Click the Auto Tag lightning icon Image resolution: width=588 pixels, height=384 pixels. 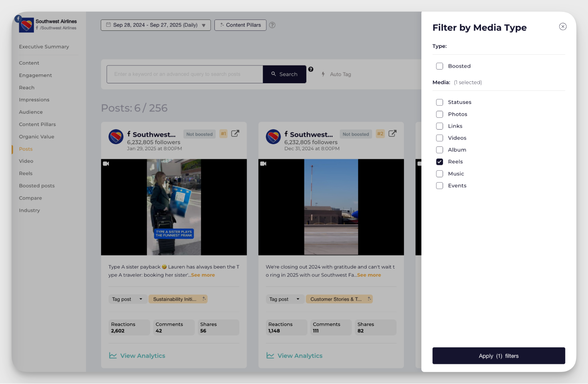[x=323, y=74]
